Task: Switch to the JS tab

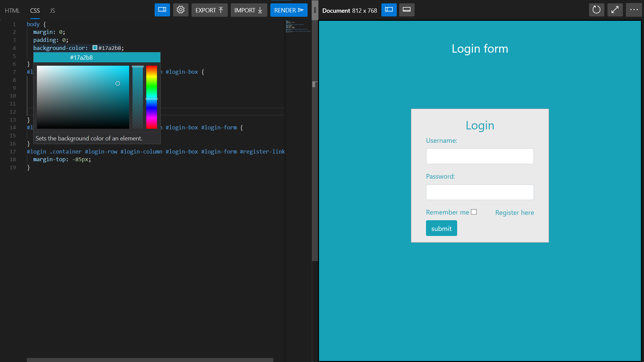Action: click(x=52, y=11)
